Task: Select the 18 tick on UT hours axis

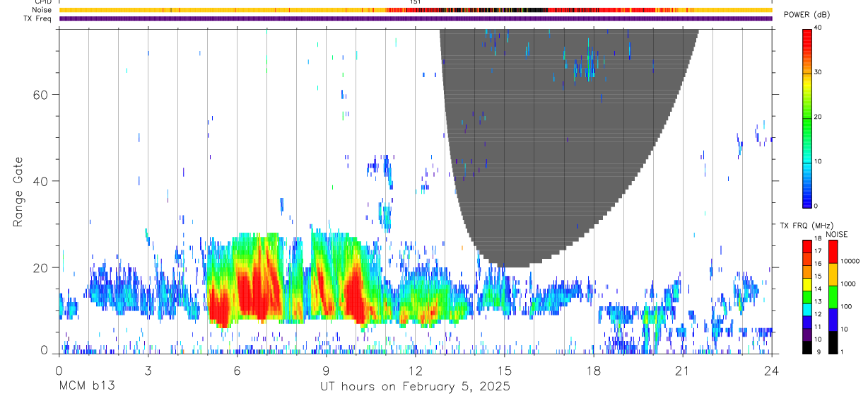Action: (x=594, y=370)
